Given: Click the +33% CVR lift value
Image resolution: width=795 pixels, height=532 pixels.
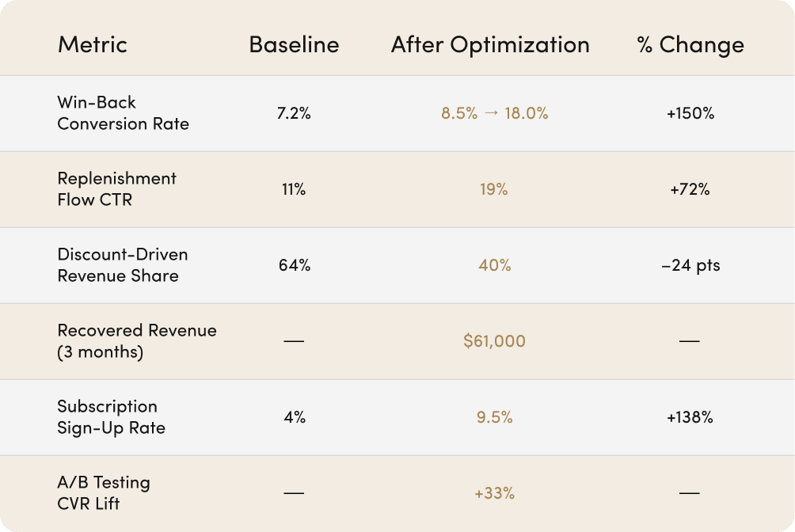Looking at the screenshot, I should pos(494,493).
